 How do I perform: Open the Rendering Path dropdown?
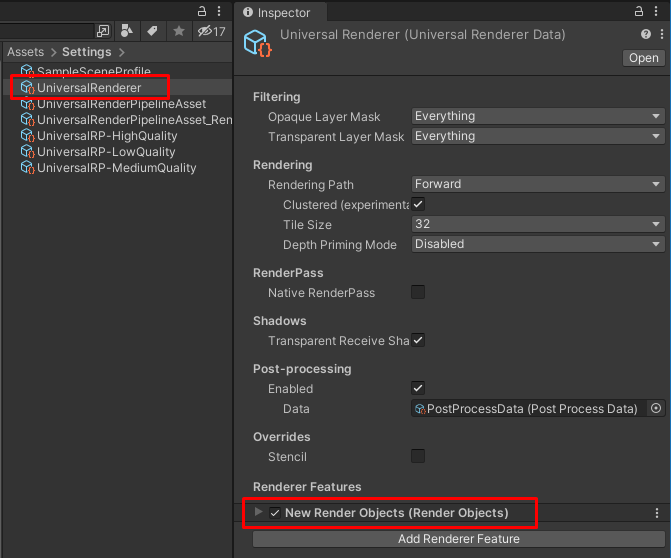pos(538,184)
